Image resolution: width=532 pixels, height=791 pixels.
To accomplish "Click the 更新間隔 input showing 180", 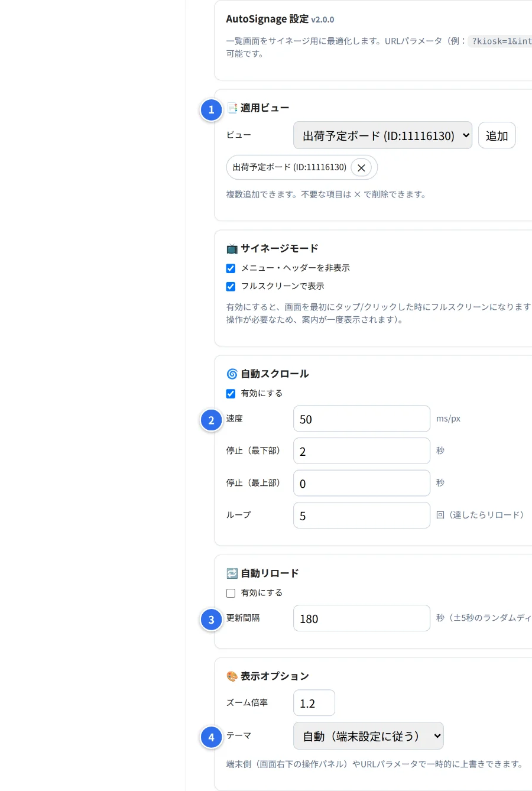I will pyautogui.click(x=362, y=618).
